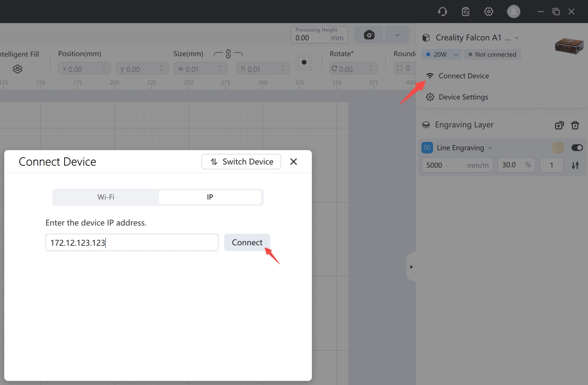Open the notes checklist icon in title bar
The width and height of the screenshot is (588, 385).
[x=466, y=12]
